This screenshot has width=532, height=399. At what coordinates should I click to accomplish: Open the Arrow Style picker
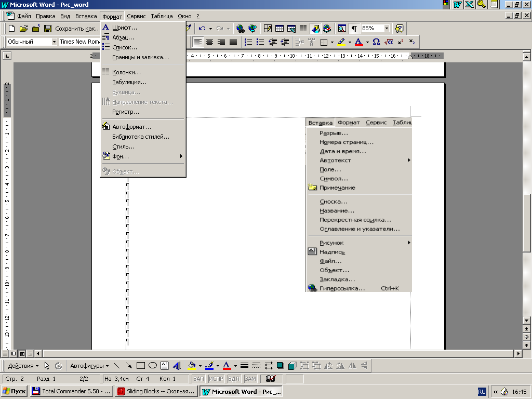coord(269,365)
